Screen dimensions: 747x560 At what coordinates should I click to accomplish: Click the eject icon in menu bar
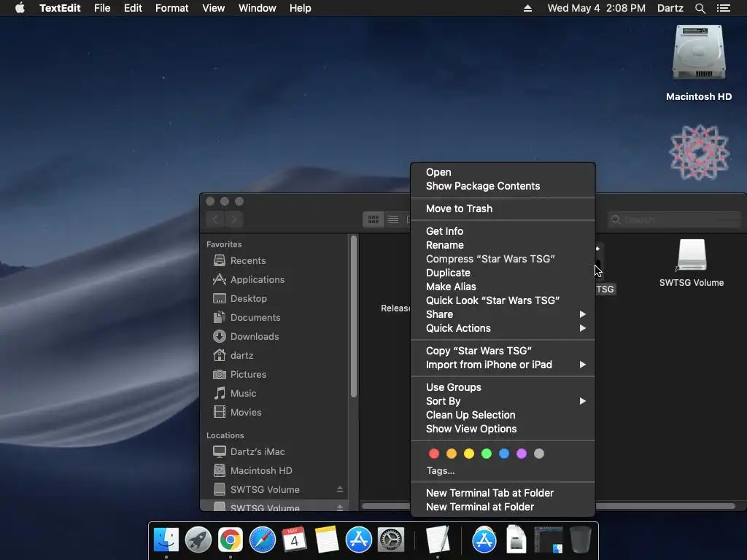click(527, 8)
